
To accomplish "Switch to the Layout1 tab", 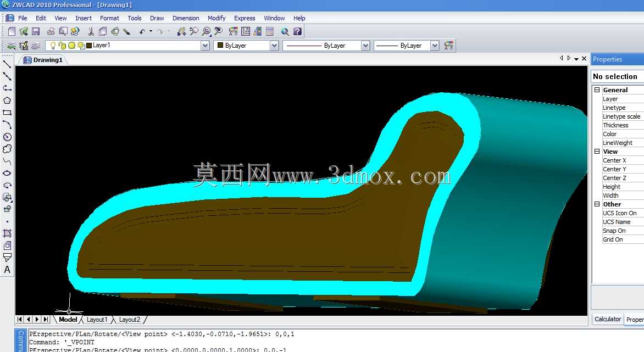I will [97, 320].
